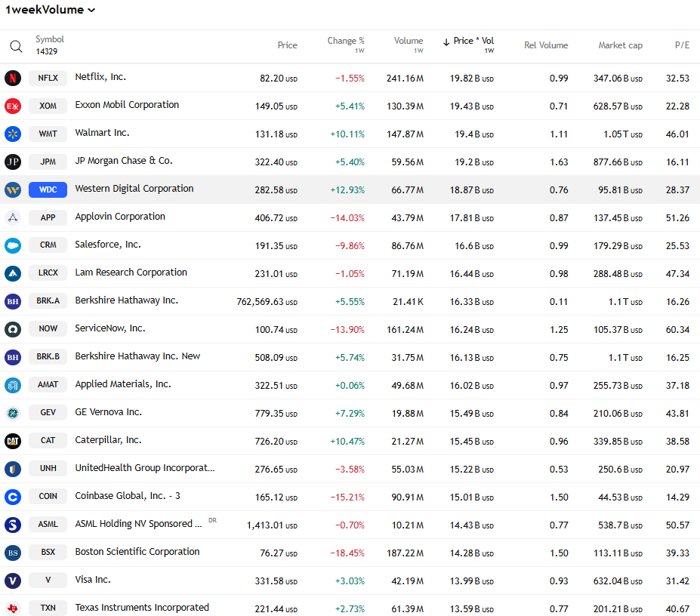This screenshot has height=616, width=700.
Task: Click the Caterpillar CAT logo icon
Action: (x=13, y=441)
